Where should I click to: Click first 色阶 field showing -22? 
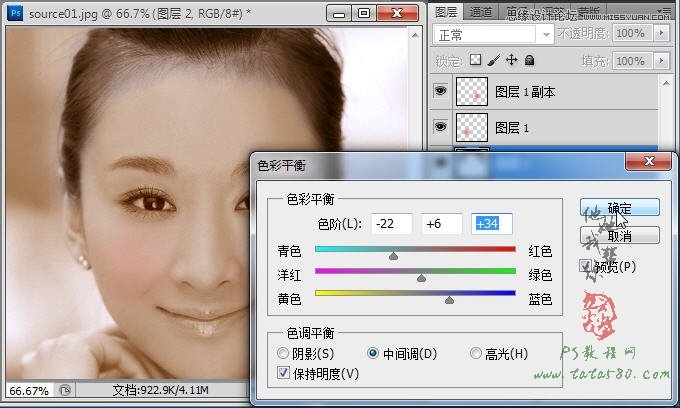392,224
